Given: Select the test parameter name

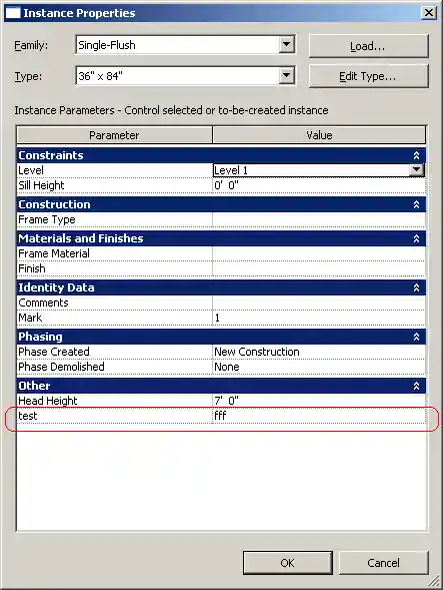Looking at the screenshot, I should [28, 416].
